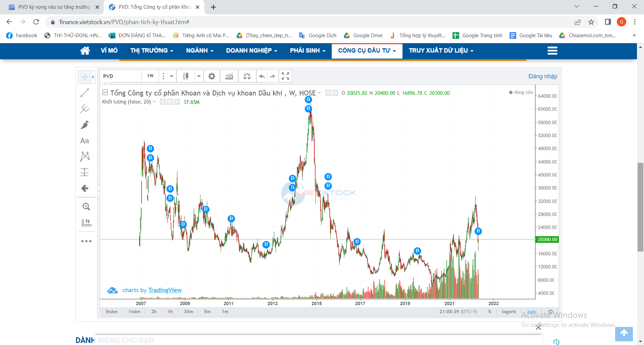Toggle visibility of the main price series
This screenshot has width=644, height=345.
point(328,93)
